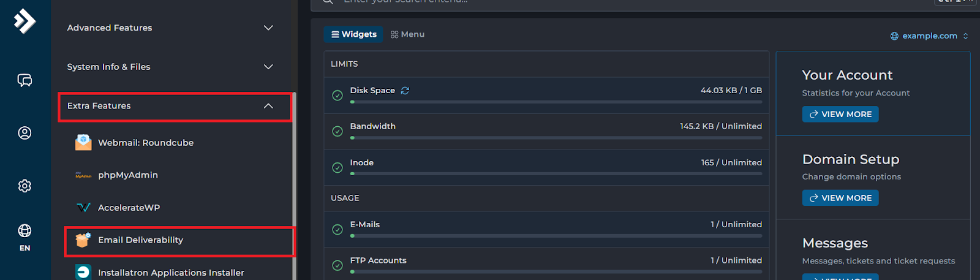Open the example.com domain selector
The width and height of the screenshot is (980, 280).
[929, 36]
